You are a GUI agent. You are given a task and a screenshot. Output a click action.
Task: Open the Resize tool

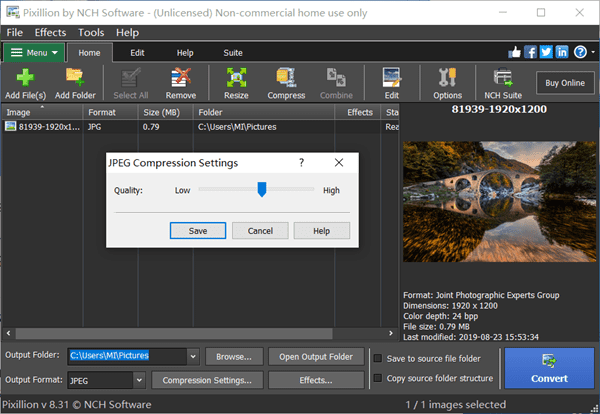coord(236,84)
